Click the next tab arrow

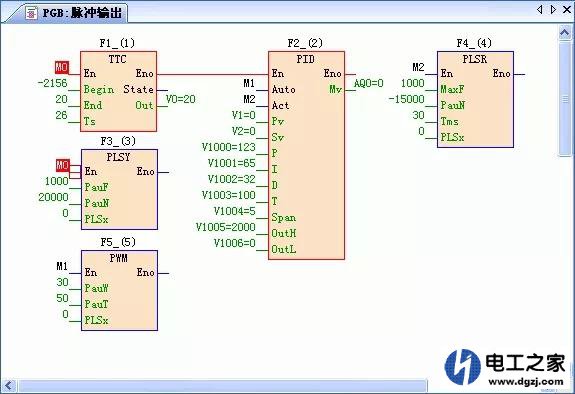(553, 10)
